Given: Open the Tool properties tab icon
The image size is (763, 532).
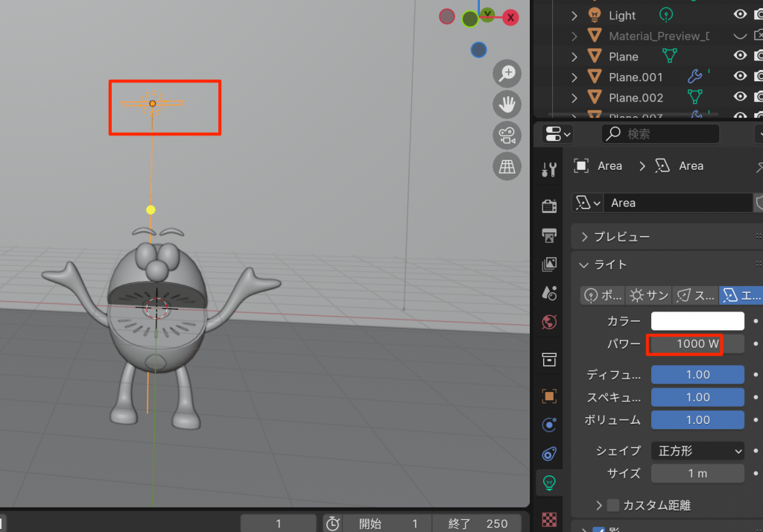Looking at the screenshot, I should (549, 169).
